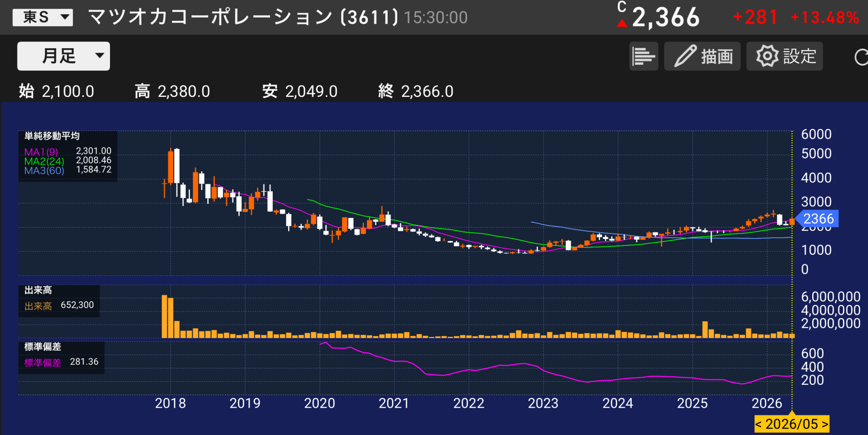Click the MA3(60) legend entry
Screen dimensions: 868x435
click(44, 170)
